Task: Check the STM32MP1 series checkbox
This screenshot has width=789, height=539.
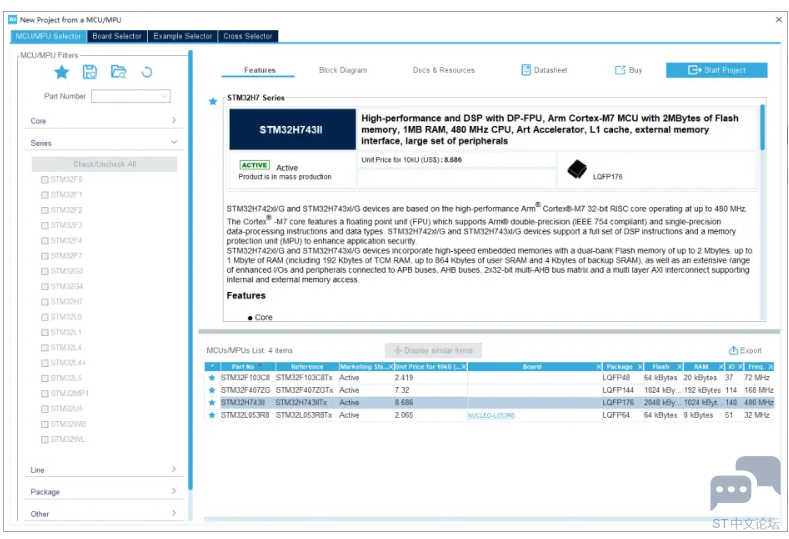Action: [x=45, y=394]
